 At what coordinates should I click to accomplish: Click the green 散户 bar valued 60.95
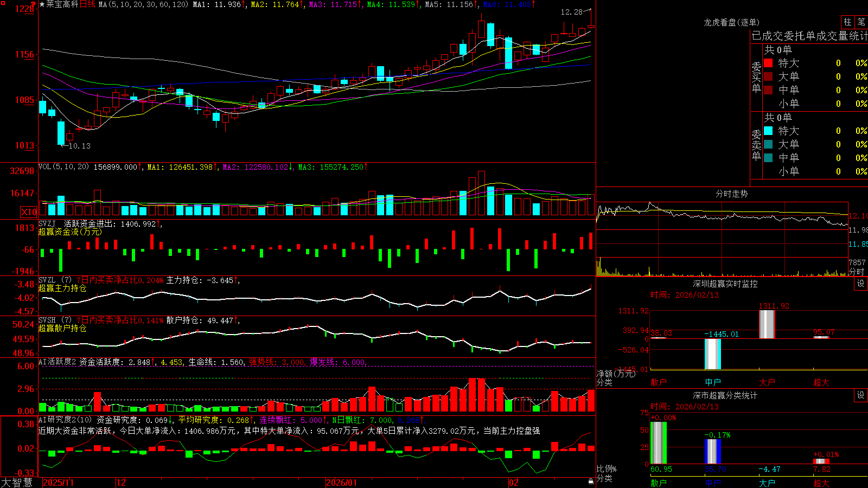(658, 442)
